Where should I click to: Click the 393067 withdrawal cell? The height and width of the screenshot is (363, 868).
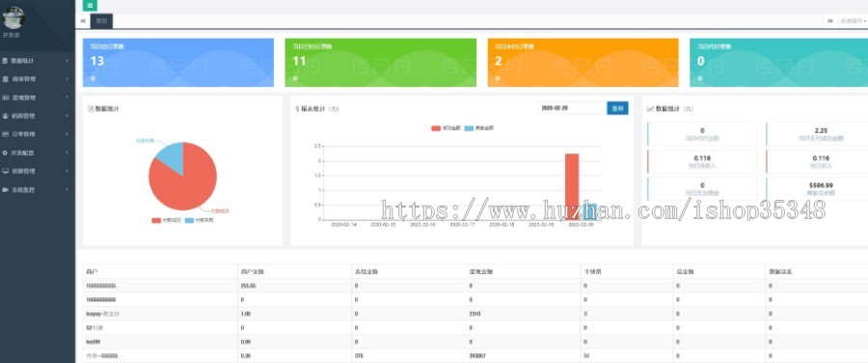pos(477,355)
